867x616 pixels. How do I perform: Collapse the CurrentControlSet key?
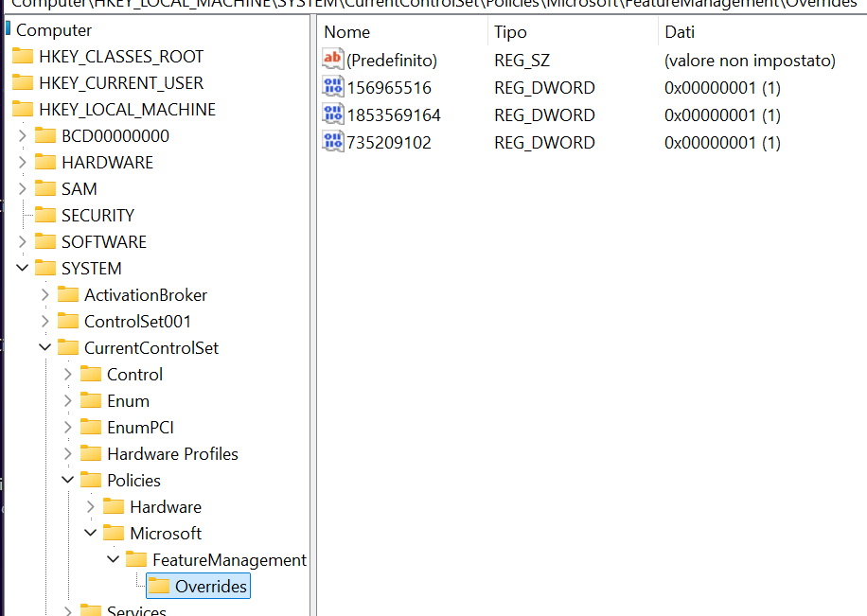[44, 347]
